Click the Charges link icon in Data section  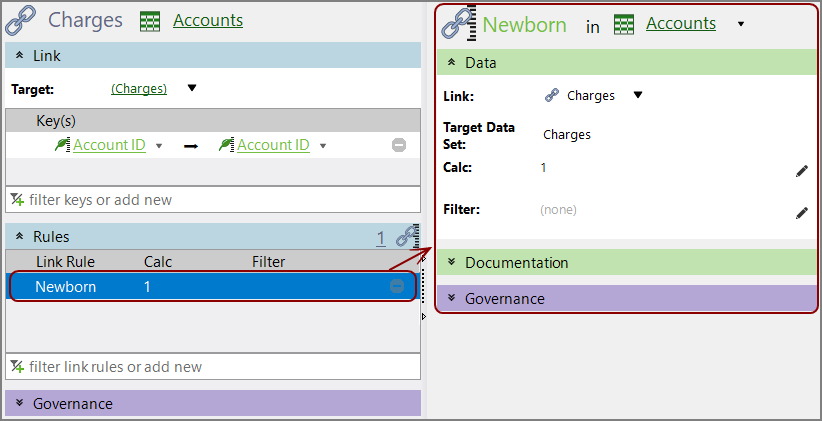coord(551,95)
